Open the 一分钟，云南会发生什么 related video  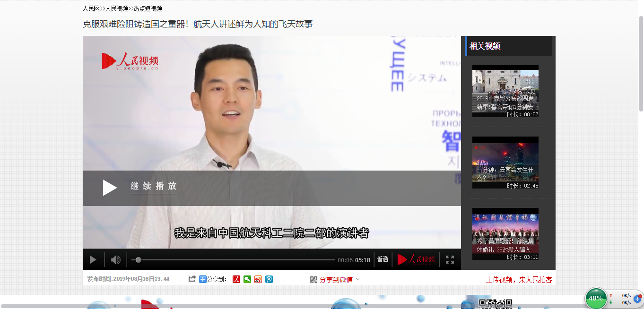click(x=505, y=162)
